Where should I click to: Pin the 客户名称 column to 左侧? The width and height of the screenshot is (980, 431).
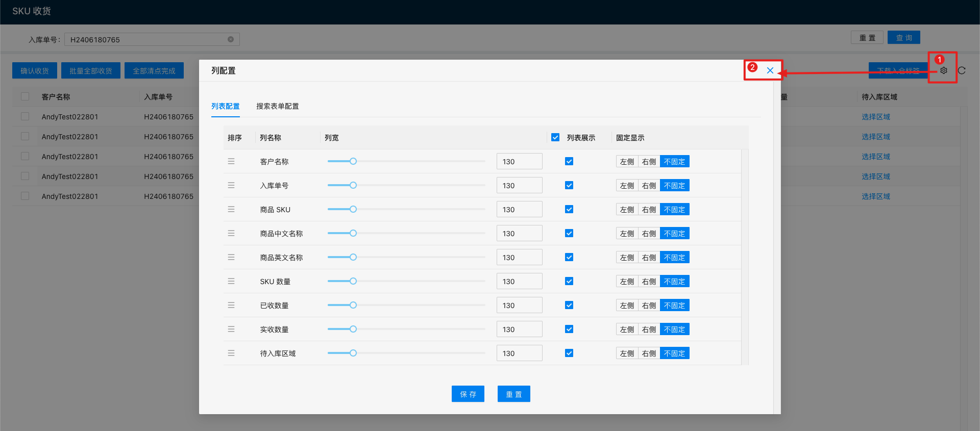pyautogui.click(x=627, y=162)
